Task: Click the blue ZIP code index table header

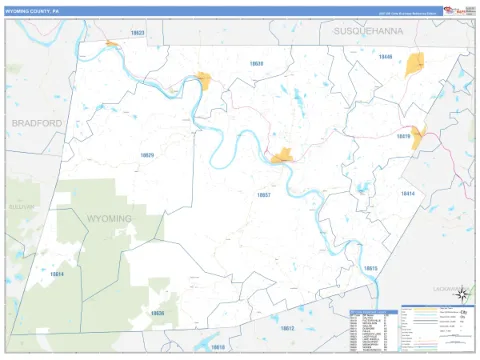Action: [x=374, y=312]
